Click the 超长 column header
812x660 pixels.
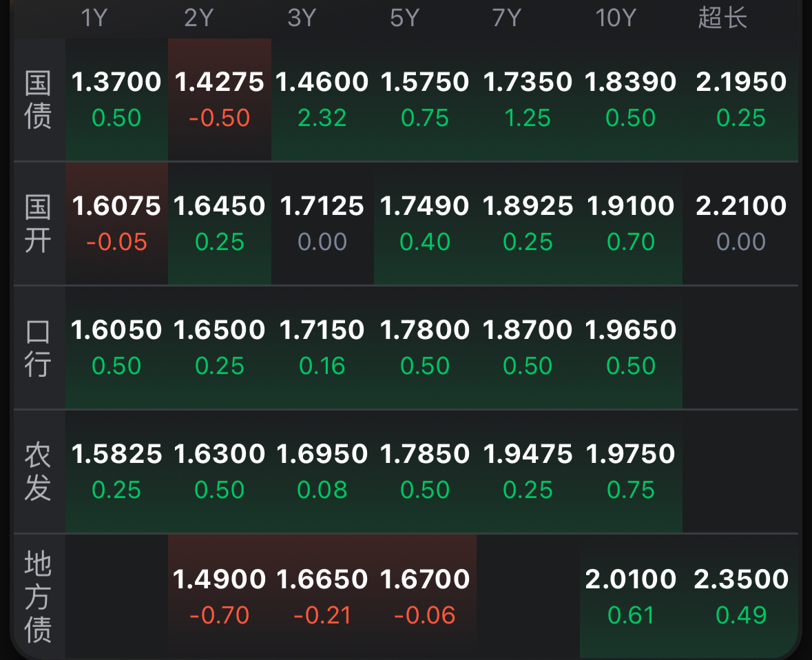(x=722, y=18)
